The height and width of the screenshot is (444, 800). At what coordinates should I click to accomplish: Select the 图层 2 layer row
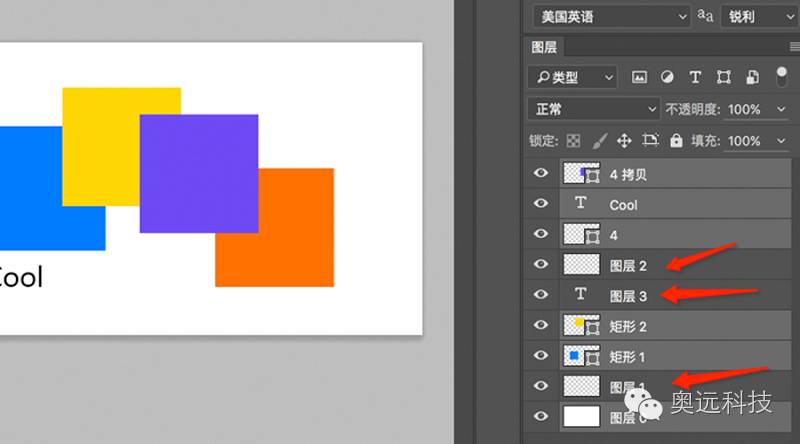click(x=674, y=264)
